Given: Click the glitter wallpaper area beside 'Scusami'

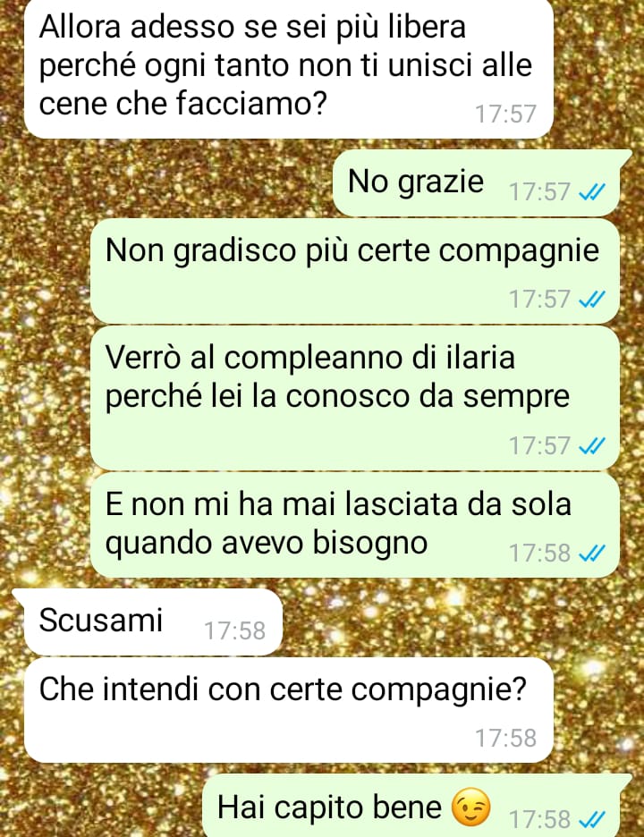Looking at the screenshot, I should 459,621.
